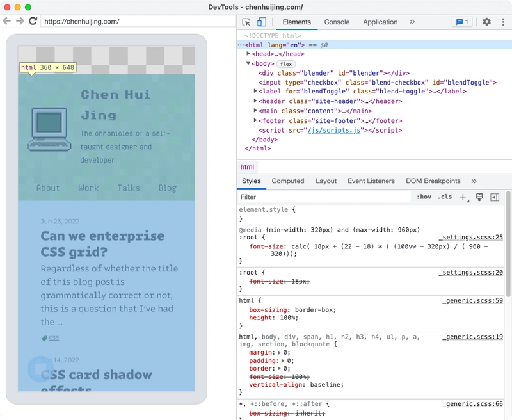512x420 pixels.
Task: Collapse the body node
Action: pos(248,63)
